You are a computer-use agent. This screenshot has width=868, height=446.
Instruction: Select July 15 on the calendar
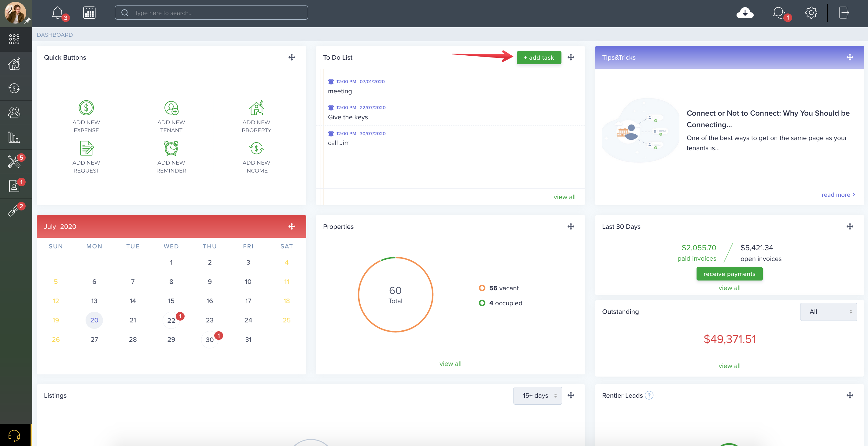(171, 301)
